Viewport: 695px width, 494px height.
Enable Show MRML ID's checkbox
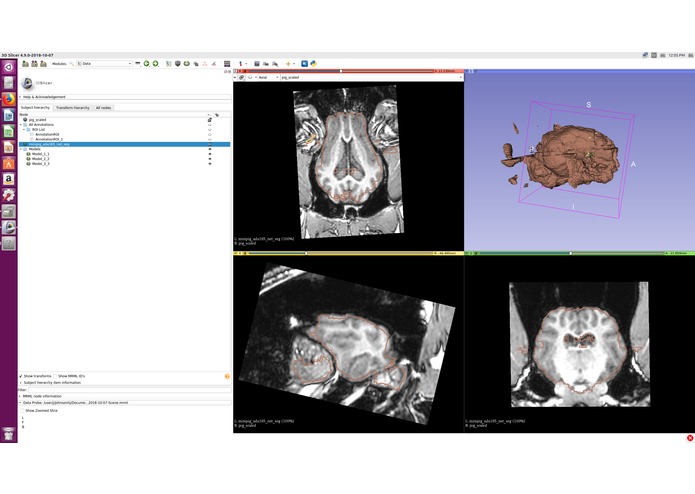pos(55,376)
